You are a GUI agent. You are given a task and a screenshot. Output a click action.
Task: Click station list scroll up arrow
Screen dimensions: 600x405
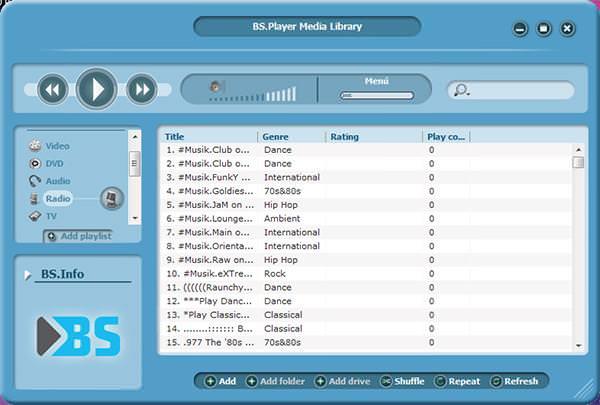click(579, 150)
